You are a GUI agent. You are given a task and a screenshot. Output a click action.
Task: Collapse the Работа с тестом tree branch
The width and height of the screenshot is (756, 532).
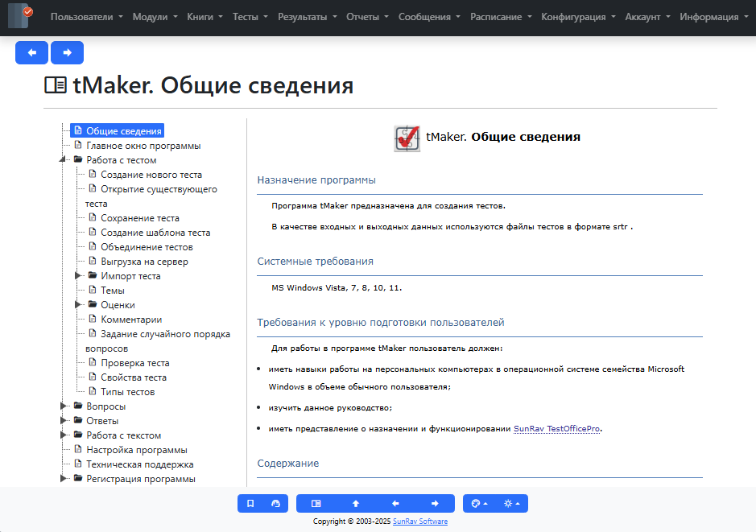pyautogui.click(x=64, y=159)
